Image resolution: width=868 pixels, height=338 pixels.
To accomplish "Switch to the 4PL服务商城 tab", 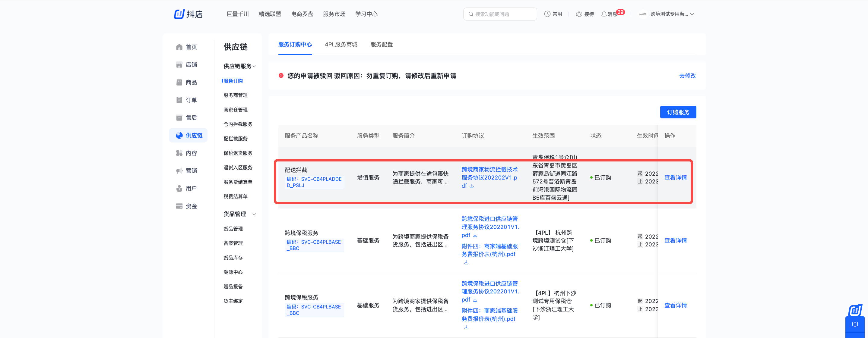I will click(341, 45).
